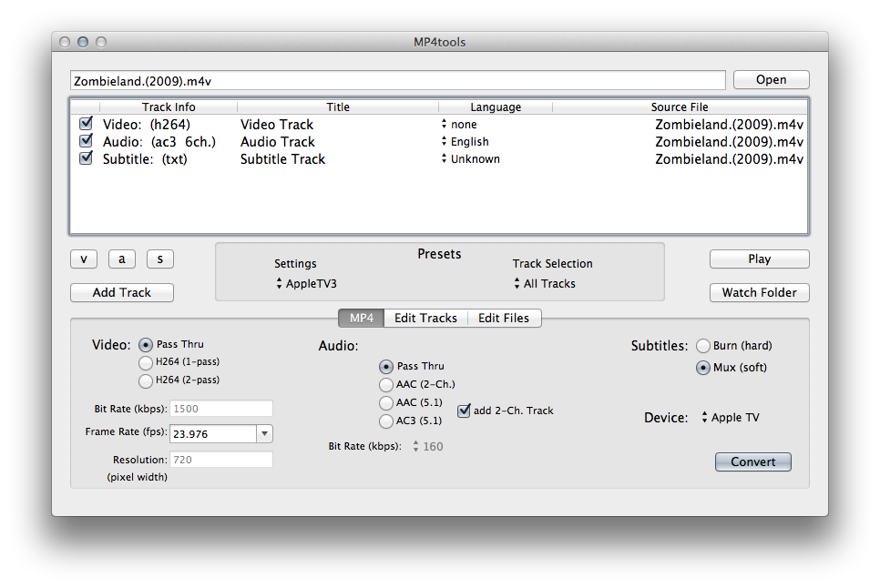Click the Add Track button

[122, 292]
